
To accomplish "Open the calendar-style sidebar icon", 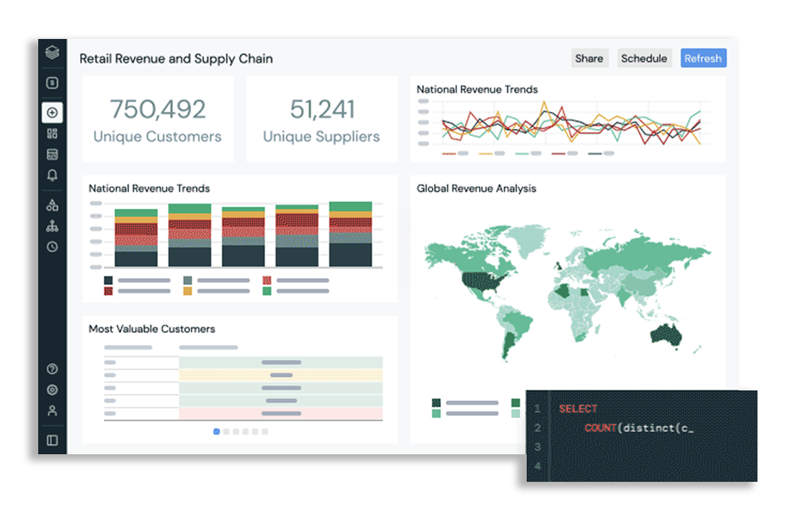I will coord(52,154).
